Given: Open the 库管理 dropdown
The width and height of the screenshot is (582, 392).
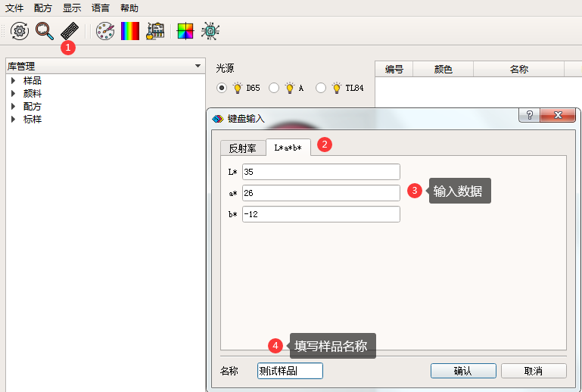Looking at the screenshot, I should coord(198,67).
